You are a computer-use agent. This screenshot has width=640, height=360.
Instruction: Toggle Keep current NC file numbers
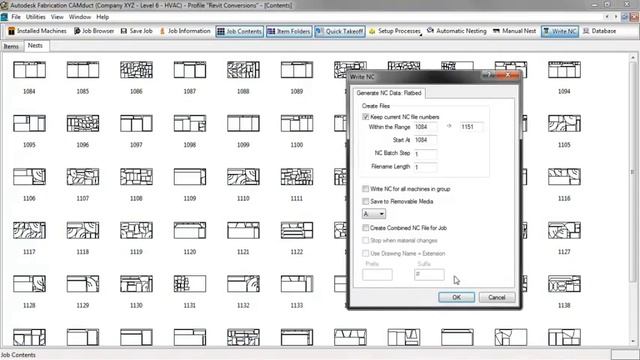[x=365, y=117]
